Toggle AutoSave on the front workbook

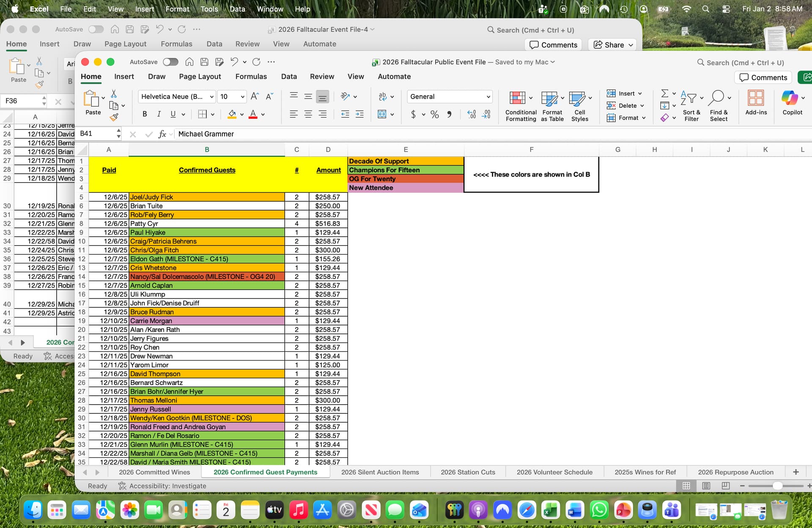pos(170,62)
